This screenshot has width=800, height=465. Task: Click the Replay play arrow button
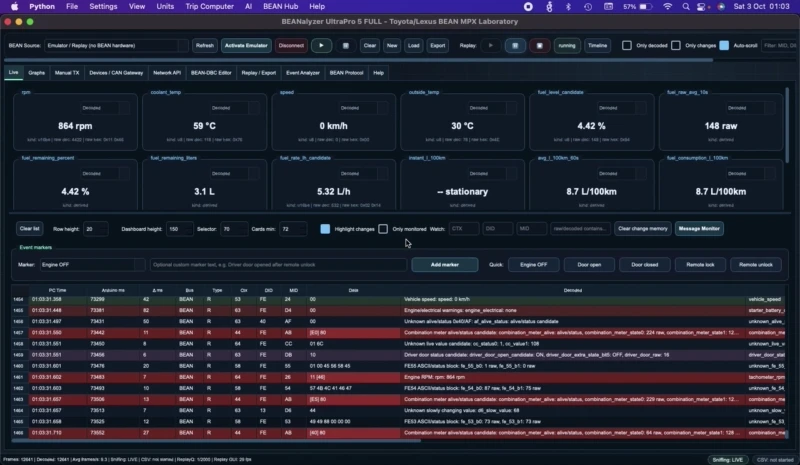click(x=490, y=45)
